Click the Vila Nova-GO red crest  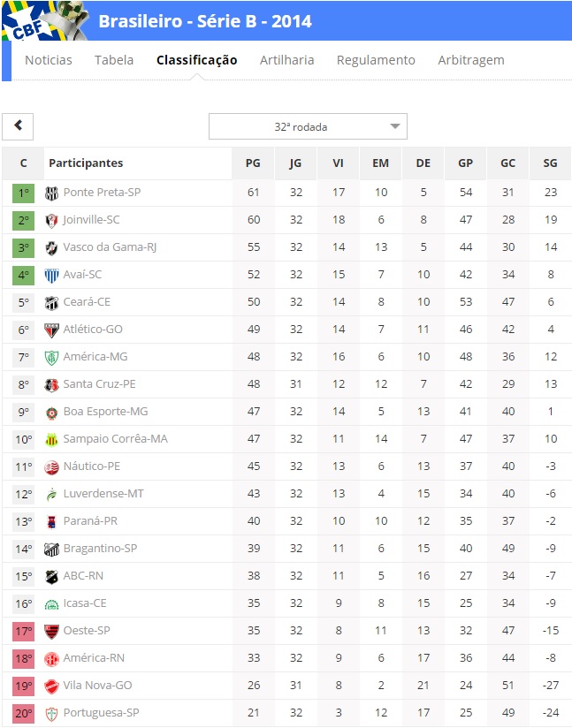click(51, 686)
